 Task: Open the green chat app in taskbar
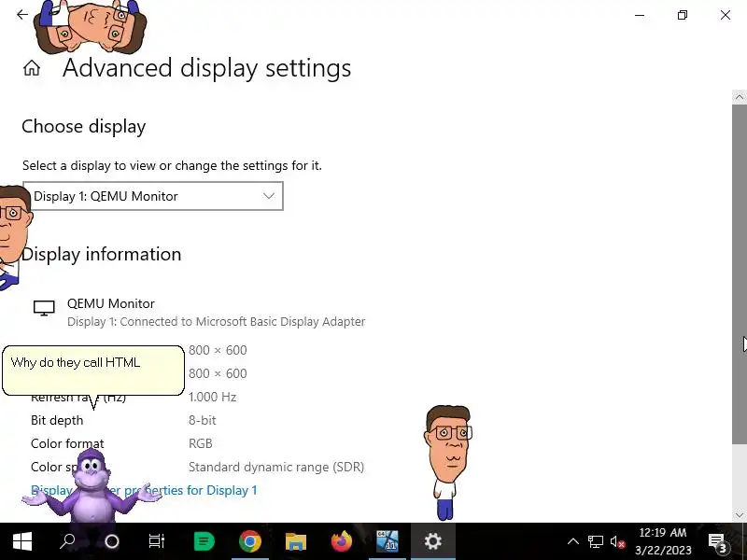pos(204,541)
